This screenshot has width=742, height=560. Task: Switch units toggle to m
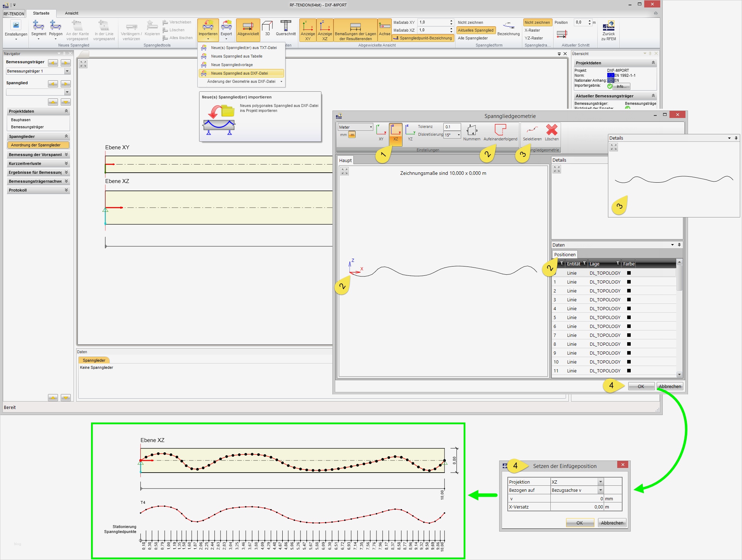coord(352,135)
